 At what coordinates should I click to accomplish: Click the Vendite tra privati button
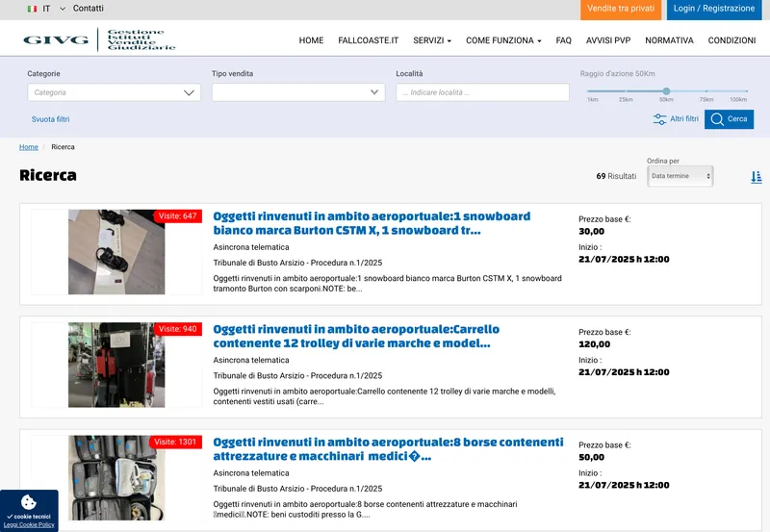pyautogui.click(x=621, y=9)
